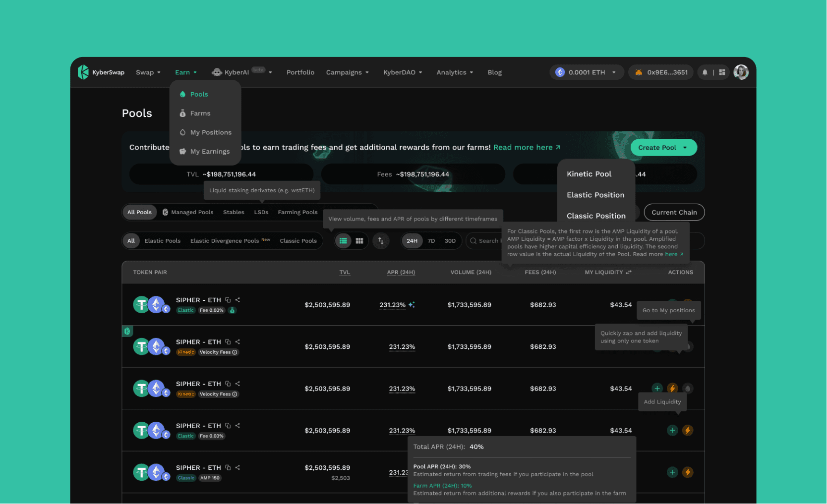Sort by the VOLUME (24H) column header
827x504 pixels.
[x=471, y=272]
